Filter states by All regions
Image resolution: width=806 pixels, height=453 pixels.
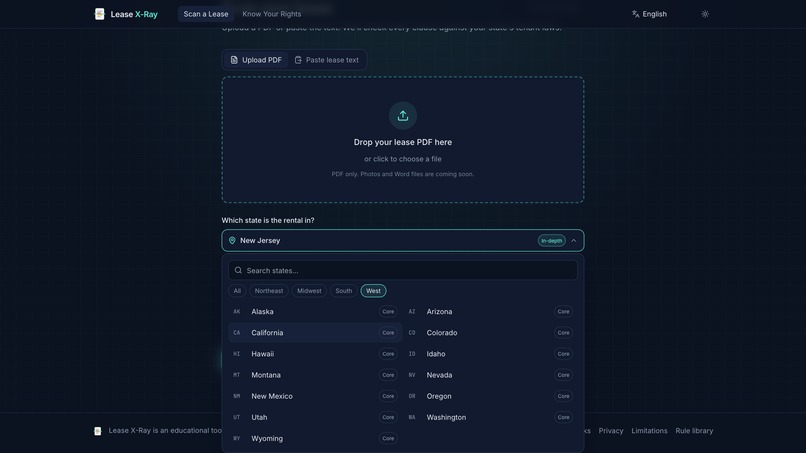pyautogui.click(x=237, y=291)
